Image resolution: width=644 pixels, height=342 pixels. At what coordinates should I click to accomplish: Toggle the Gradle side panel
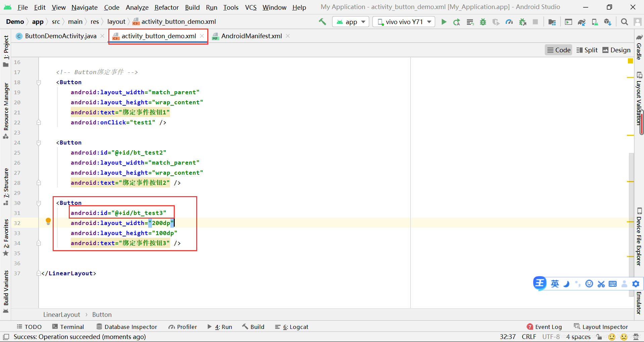(x=639, y=47)
